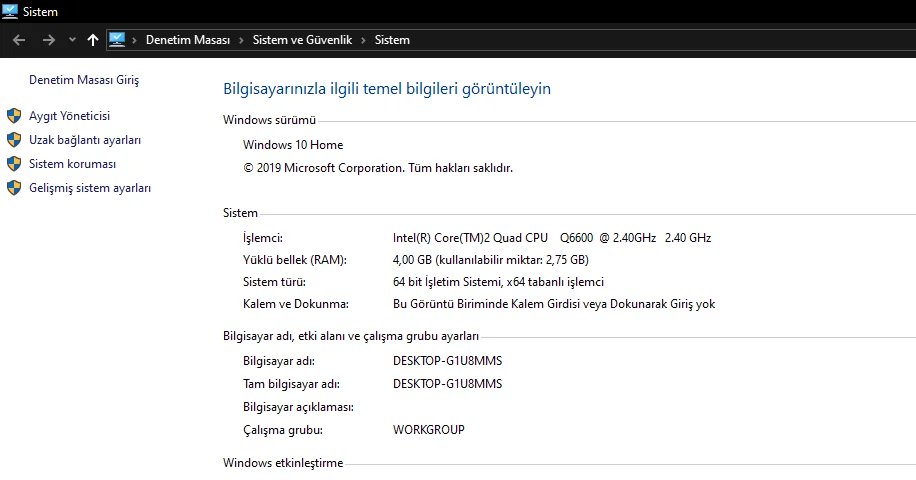
Task: Open Gelişmiş sistem ayarları link
Action: [x=90, y=188]
